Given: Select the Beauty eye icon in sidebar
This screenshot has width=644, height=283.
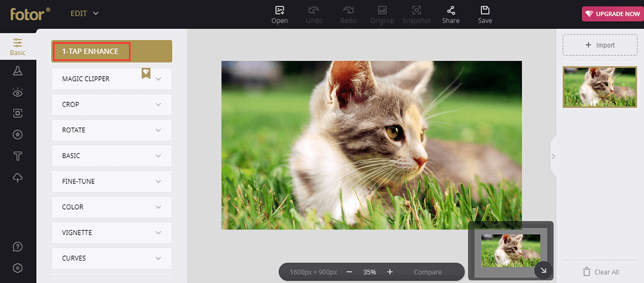Looking at the screenshot, I should click(x=18, y=92).
